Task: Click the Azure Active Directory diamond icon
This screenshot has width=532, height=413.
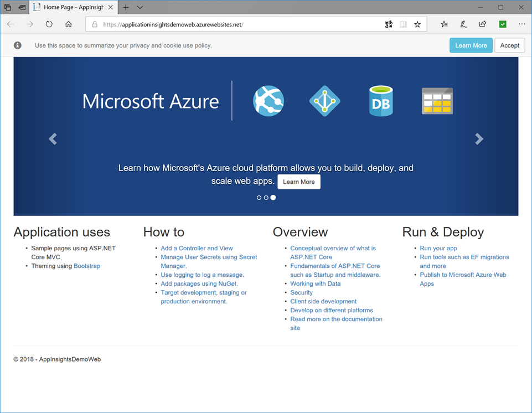Action: (x=325, y=101)
